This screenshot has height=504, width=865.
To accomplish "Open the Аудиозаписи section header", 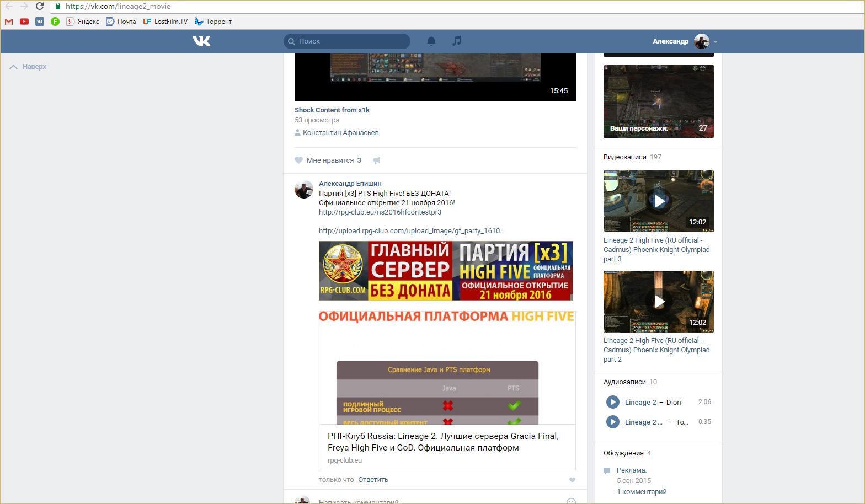I will [x=624, y=382].
